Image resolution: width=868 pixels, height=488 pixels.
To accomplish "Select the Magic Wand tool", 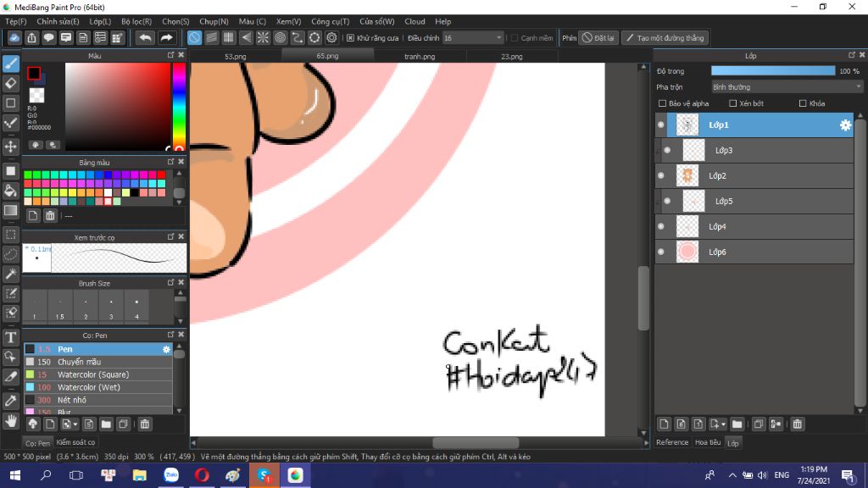I will [x=11, y=274].
